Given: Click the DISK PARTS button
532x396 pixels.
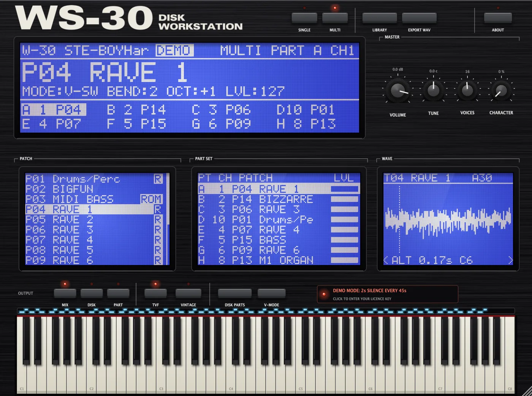Looking at the screenshot, I should tap(235, 293).
